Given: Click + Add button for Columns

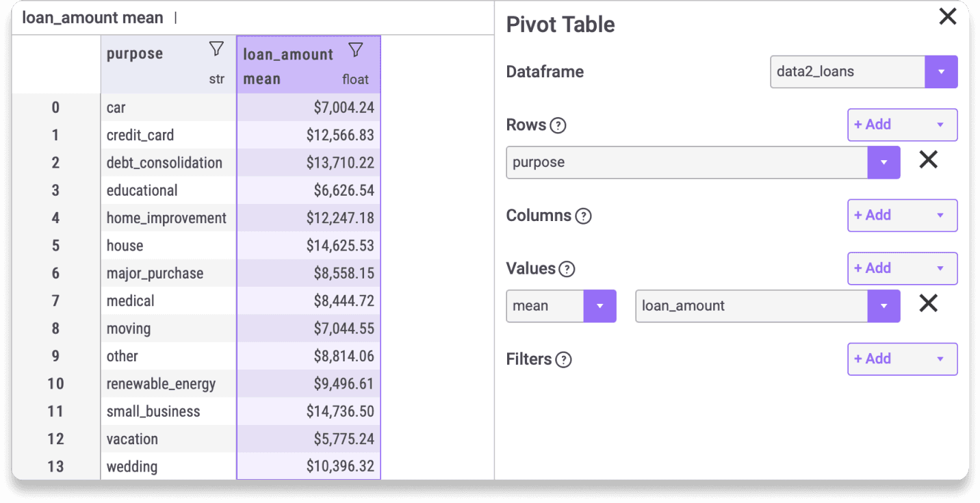Looking at the screenshot, I should pos(901,216).
